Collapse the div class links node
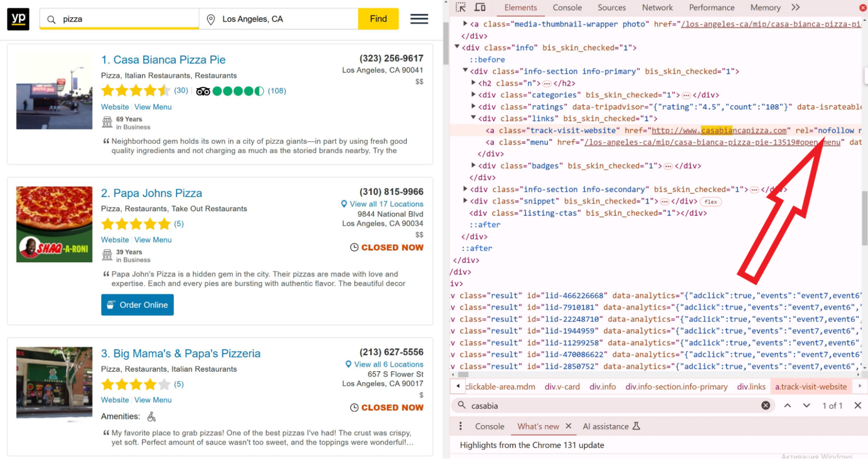Image resolution: width=868 pixels, height=459 pixels. [x=473, y=118]
